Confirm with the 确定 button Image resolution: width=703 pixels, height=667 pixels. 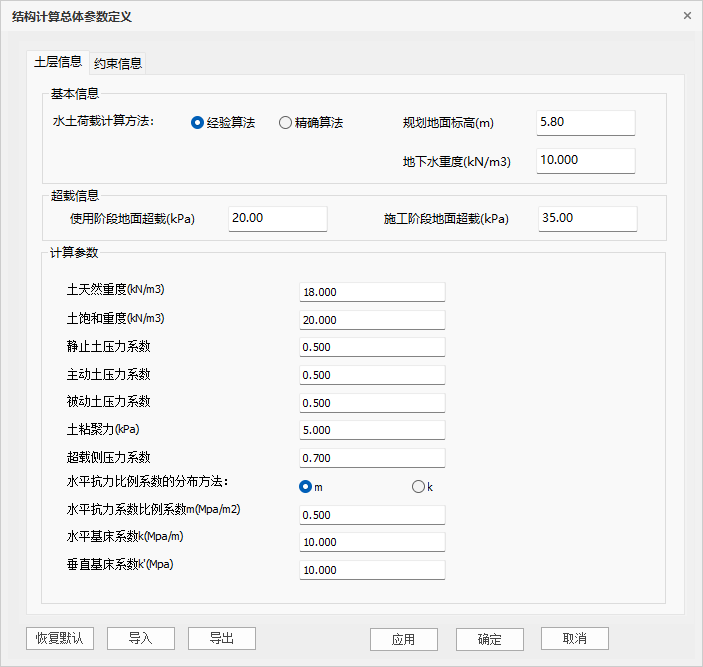click(x=489, y=639)
